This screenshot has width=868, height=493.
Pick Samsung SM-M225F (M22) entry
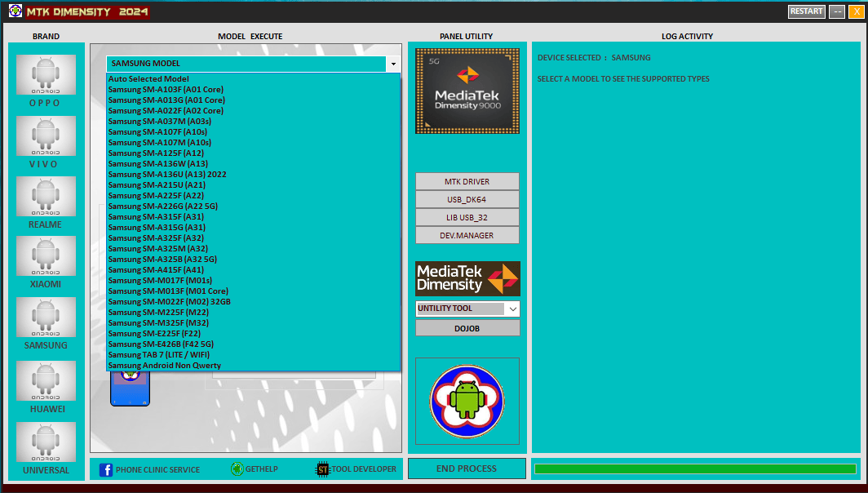[x=253, y=313]
